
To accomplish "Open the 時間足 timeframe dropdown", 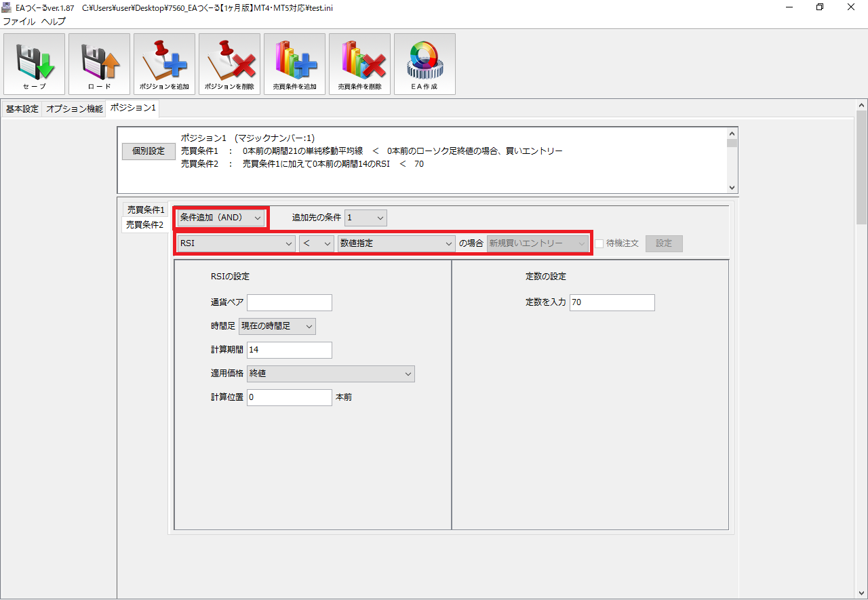I will [277, 326].
